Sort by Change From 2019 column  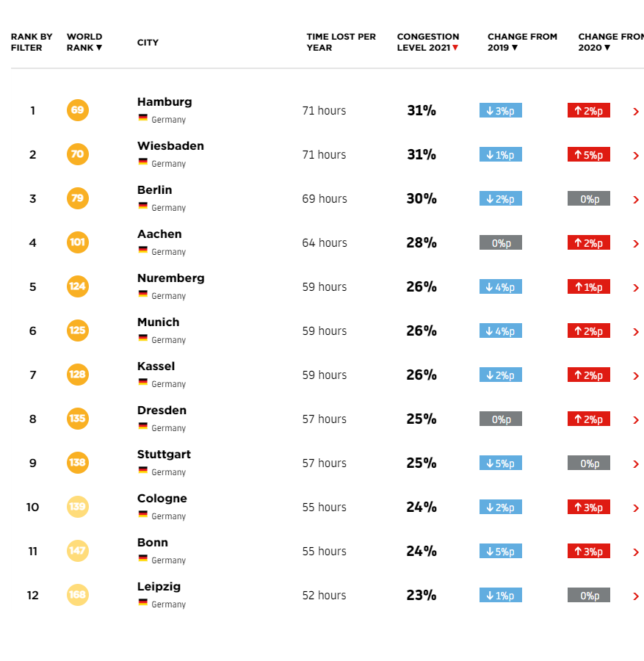[521, 43]
